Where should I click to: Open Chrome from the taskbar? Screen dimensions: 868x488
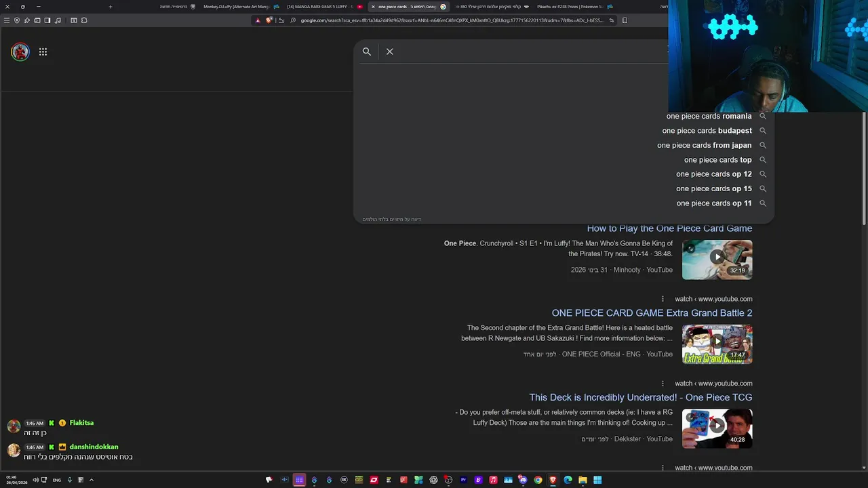click(538, 480)
